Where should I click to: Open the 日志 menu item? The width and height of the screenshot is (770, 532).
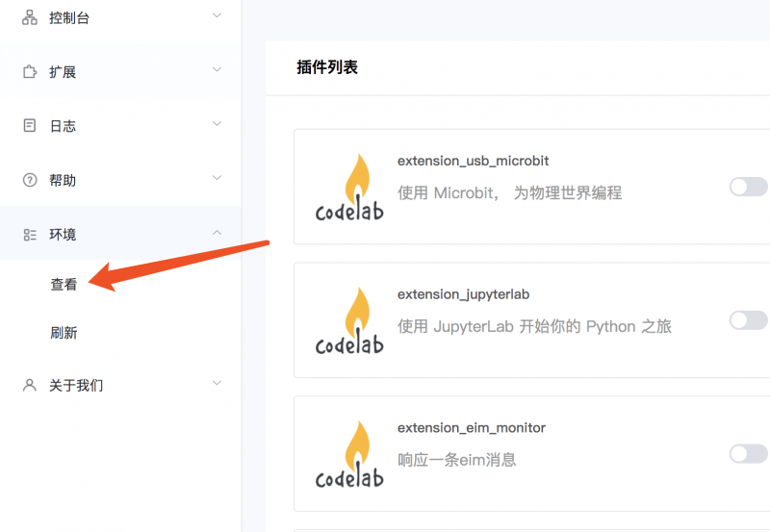[120, 126]
